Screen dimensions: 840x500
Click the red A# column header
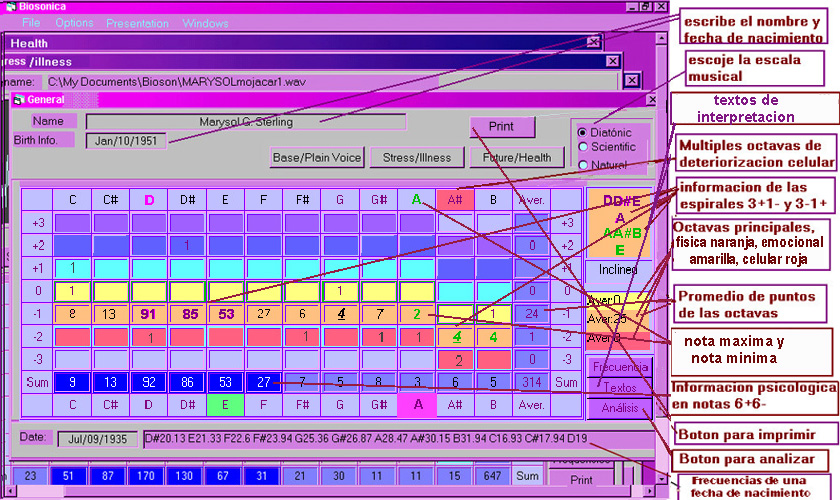pyautogui.click(x=455, y=200)
